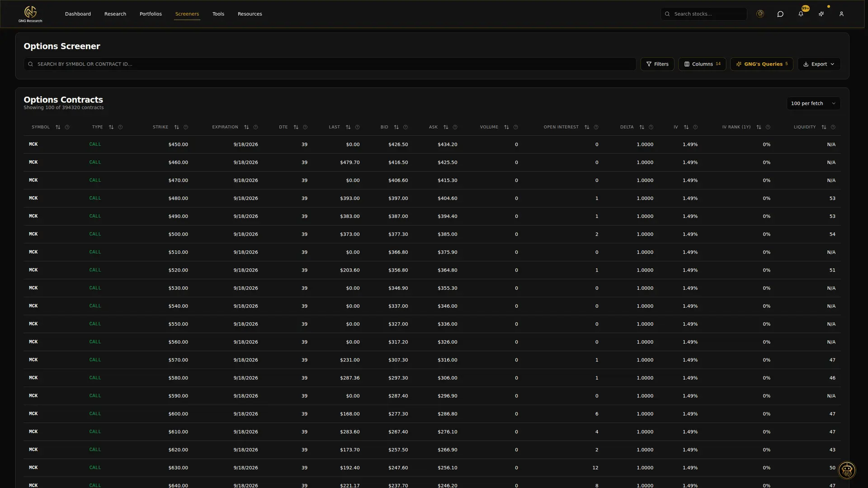The height and width of the screenshot is (488, 868).
Task: Sort table by Symbol column
Action: (58, 127)
